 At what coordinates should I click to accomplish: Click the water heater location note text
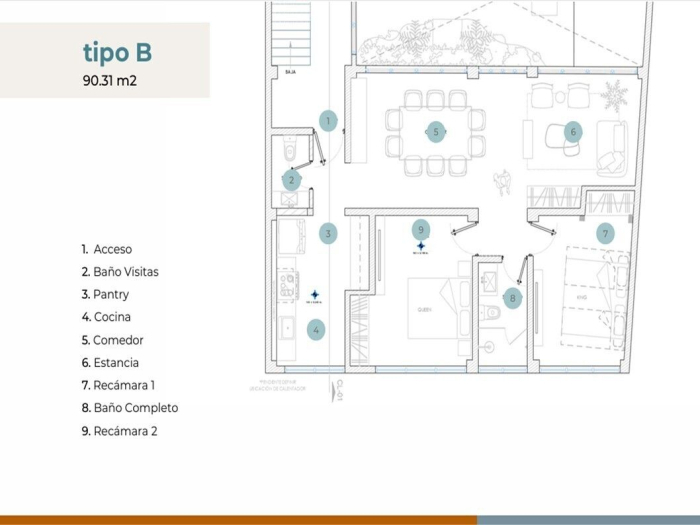(278, 386)
